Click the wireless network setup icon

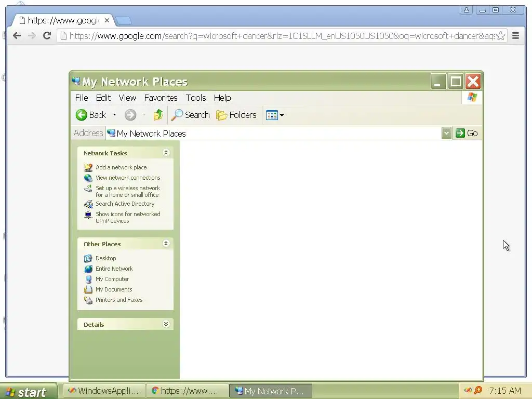click(88, 188)
